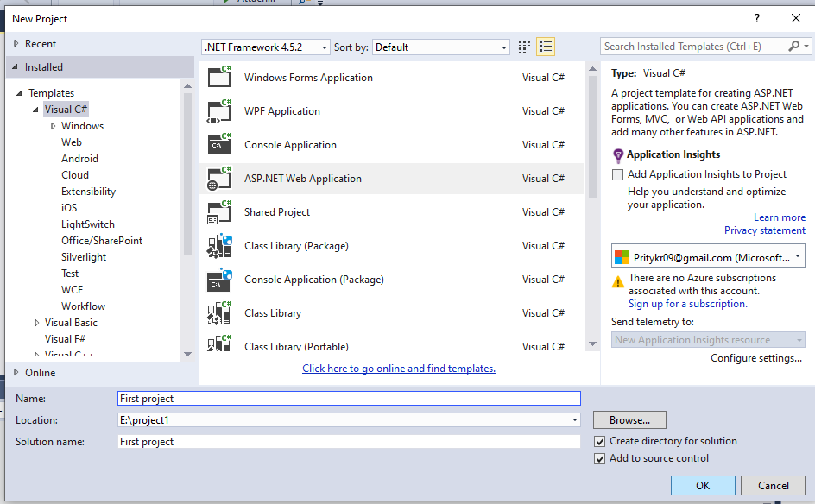This screenshot has height=504, width=815.
Task: Click the Microsoft account logo icon
Action: point(622,257)
